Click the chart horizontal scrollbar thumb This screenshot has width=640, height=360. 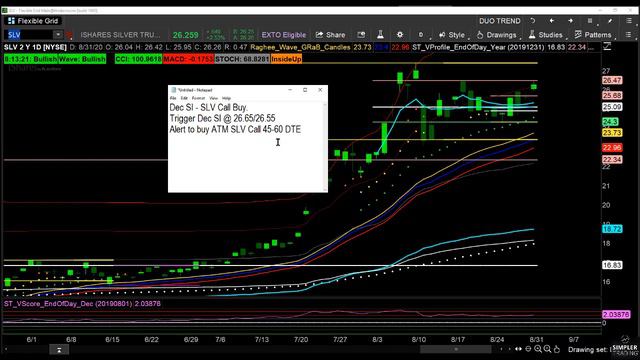(456, 349)
